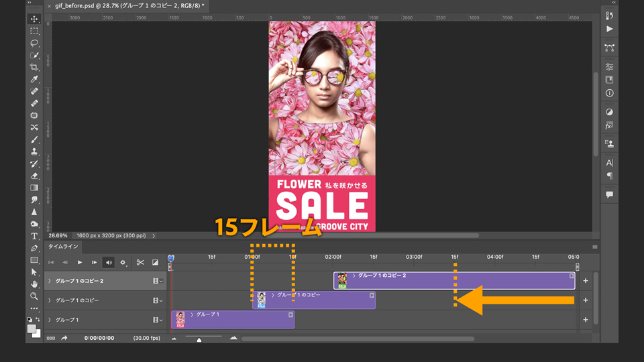Open the Styles fx panel icon
644x362 pixels.
pyautogui.click(x=610, y=125)
